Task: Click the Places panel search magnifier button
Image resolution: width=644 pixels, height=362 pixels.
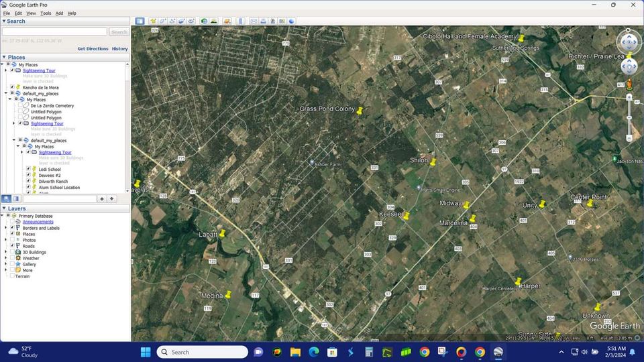Action: click(6, 198)
